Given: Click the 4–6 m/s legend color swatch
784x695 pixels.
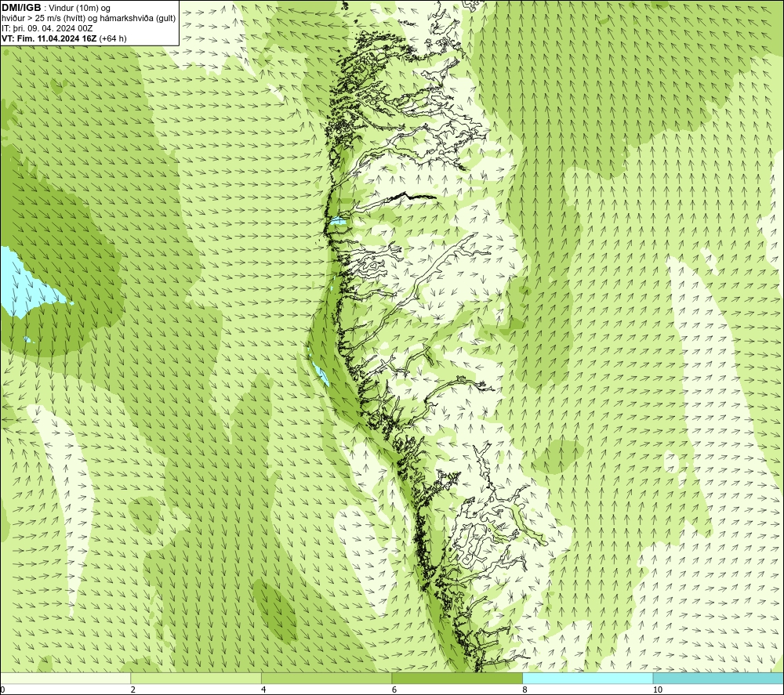Looking at the screenshot, I should pyautogui.click(x=326, y=679).
